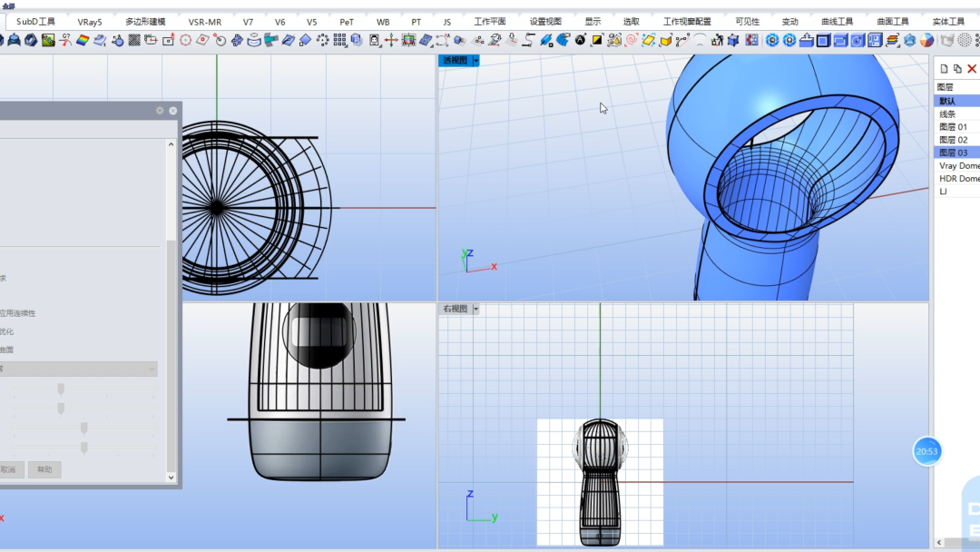Open the gear settings on the floating panel

pos(160,111)
